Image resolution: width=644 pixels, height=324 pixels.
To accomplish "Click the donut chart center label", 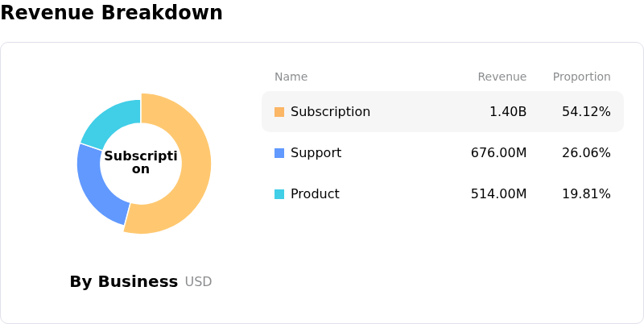I will point(141,163).
